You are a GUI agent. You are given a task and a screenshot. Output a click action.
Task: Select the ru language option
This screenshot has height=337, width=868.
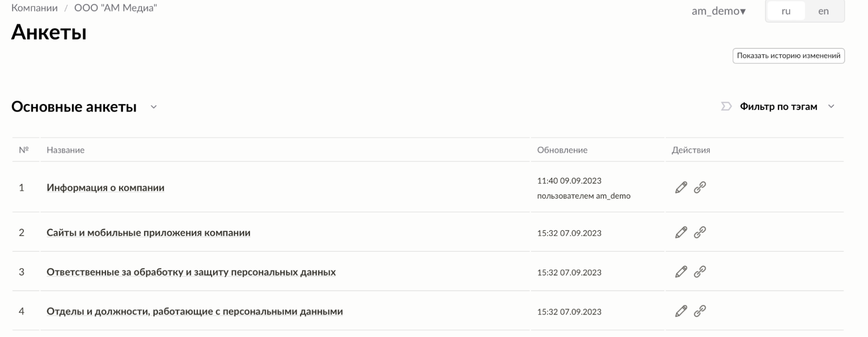[786, 11]
